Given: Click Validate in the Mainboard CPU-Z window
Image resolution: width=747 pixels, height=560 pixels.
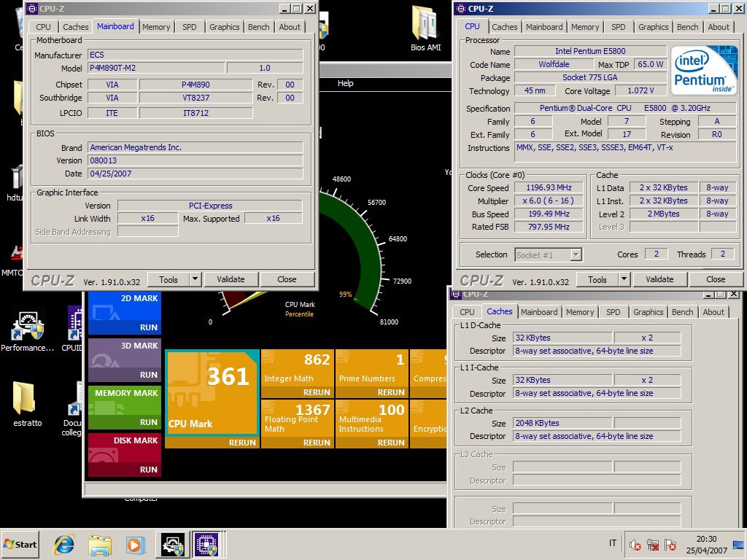Looking at the screenshot, I should click(231, 279).
